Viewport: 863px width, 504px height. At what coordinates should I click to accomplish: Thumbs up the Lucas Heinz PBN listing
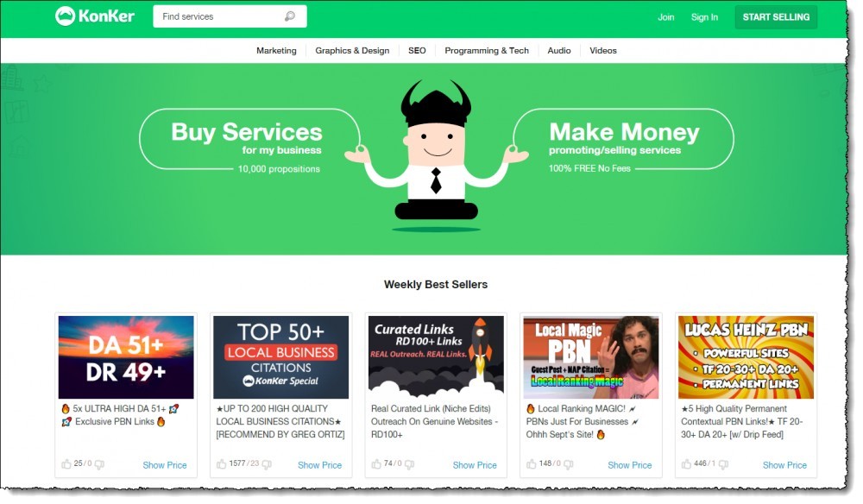click(686, 464)
